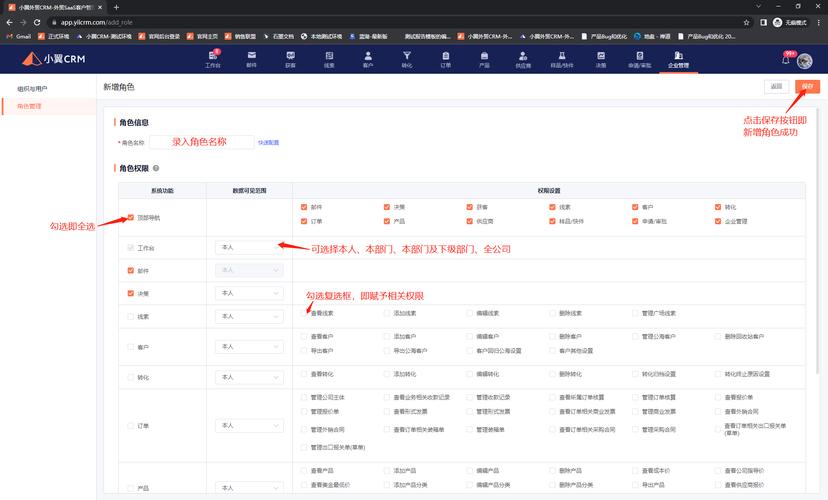Toggle the 邮件 row checkbox in 系统功能 column

(x=130, y=270)
